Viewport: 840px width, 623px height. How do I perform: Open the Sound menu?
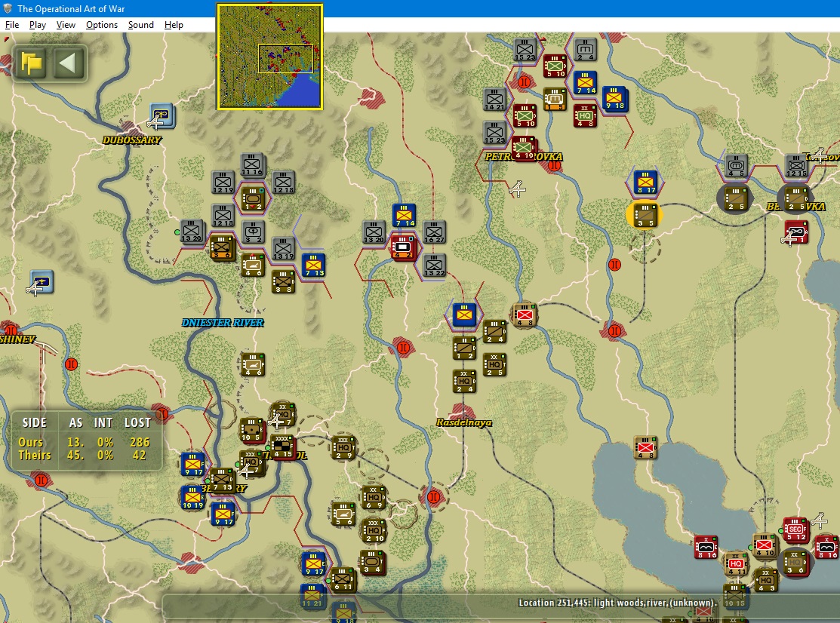pos(141,25)
